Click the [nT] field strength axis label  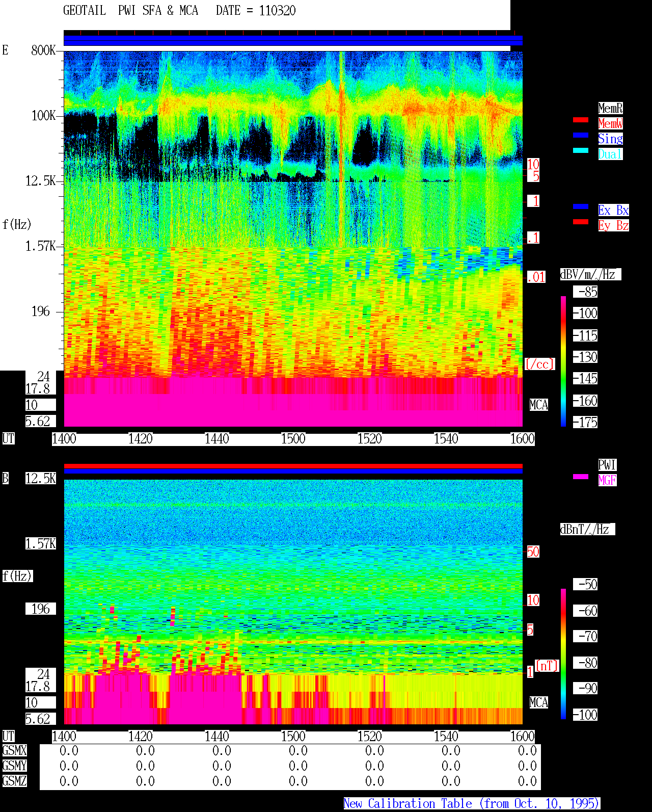(547, 666)
